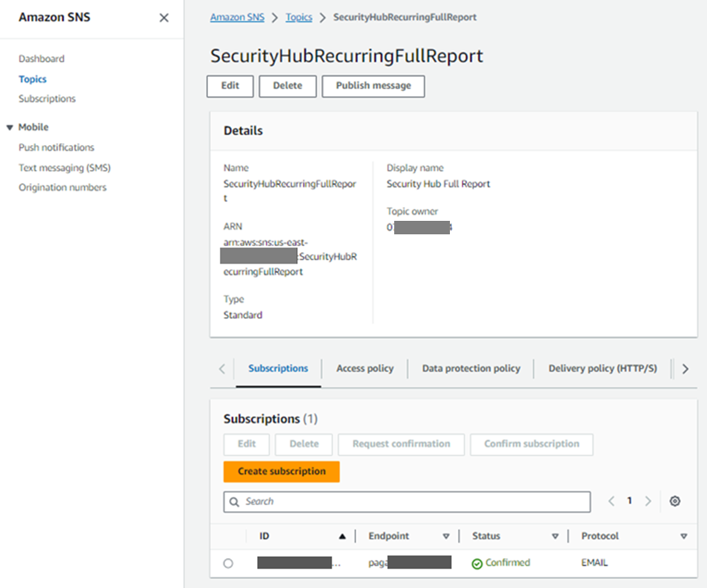Click the page number 1 in pagination
The height and width of the screenshot is (588, 707).
pos(629,501)
